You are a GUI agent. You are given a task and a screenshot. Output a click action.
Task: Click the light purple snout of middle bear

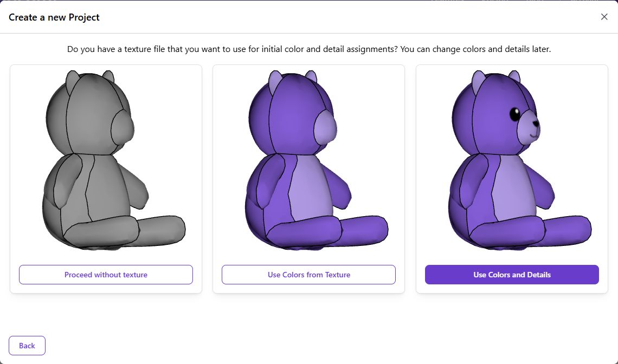pos(326,127)
